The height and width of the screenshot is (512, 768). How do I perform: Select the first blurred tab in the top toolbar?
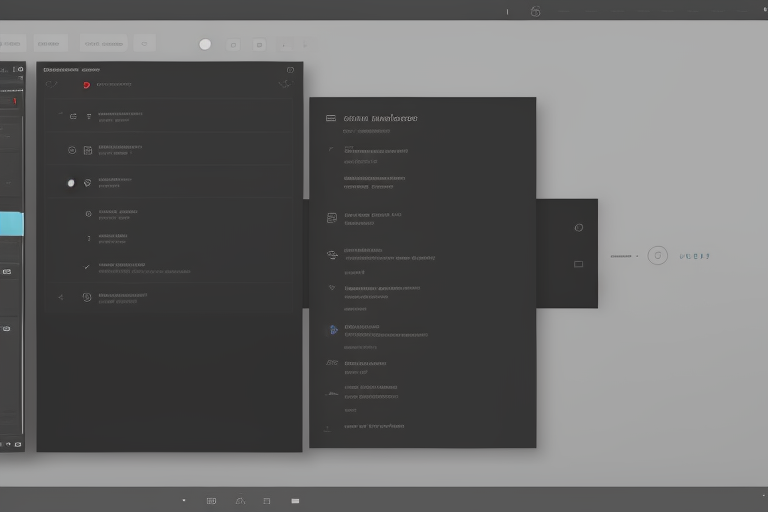coord(12,44)
